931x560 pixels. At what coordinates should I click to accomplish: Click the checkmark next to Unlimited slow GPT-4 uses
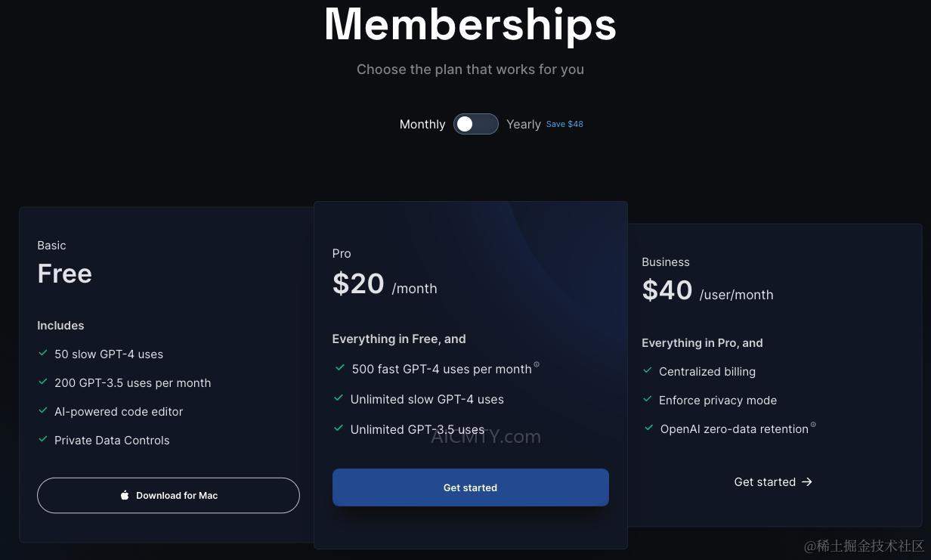[x=339, y=398]
